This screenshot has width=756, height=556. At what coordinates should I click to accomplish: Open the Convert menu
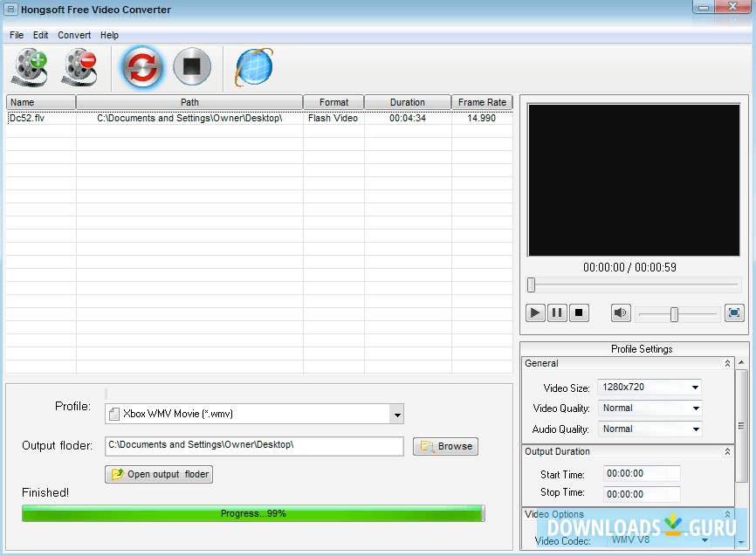(x=74, y=36)
